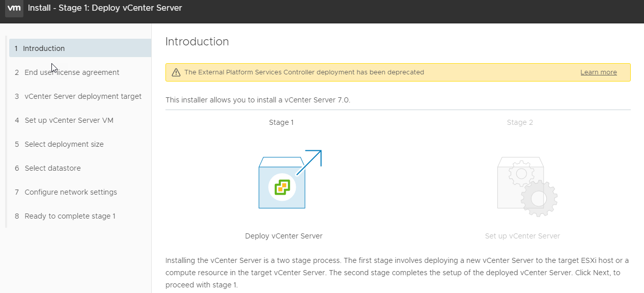Viewport: 644px width, 293px height.
Task: Click the Introduction page heading
Action: click(x=197, y=41)
